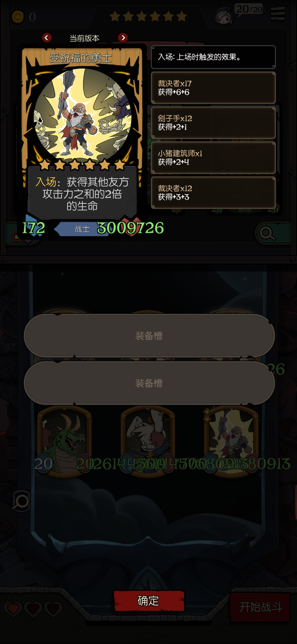The image size is (297, 644).
Task: Click the green magnifier search icon
Action: click(x=267, y=234)
